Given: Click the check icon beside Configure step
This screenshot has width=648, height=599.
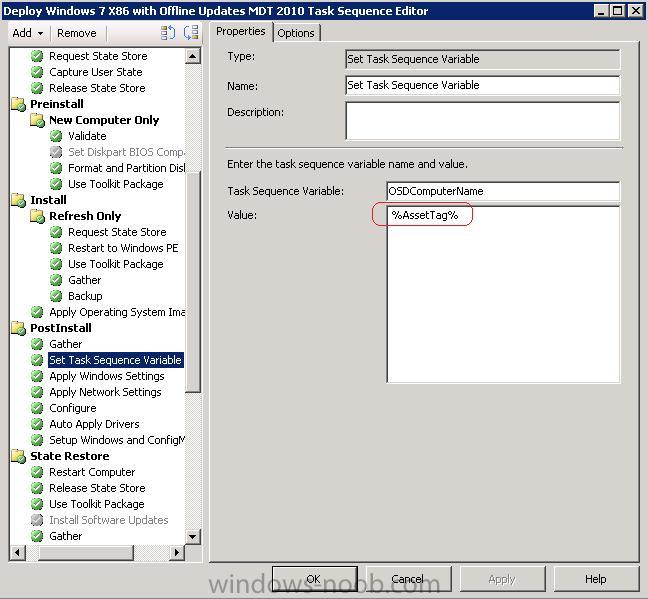Looking at the screenshot, I should [37, 408].
